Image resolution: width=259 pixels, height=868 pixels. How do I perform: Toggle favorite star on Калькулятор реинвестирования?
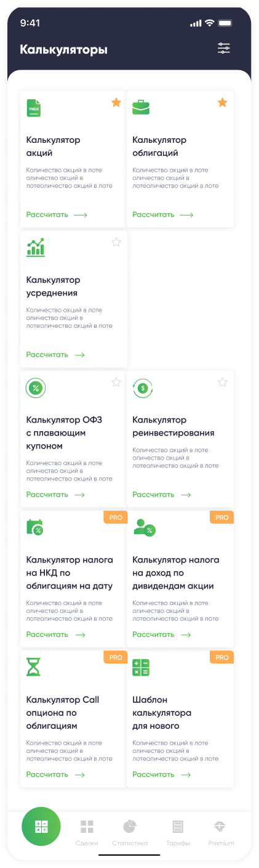click(223, 382)
